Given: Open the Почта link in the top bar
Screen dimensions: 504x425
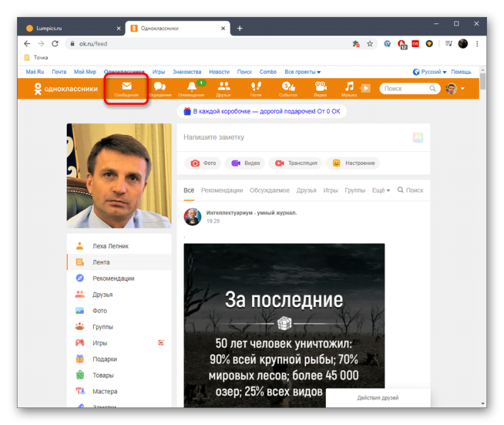Looking at the screenshot, I should pyautogui.click(x=59, y=72).
